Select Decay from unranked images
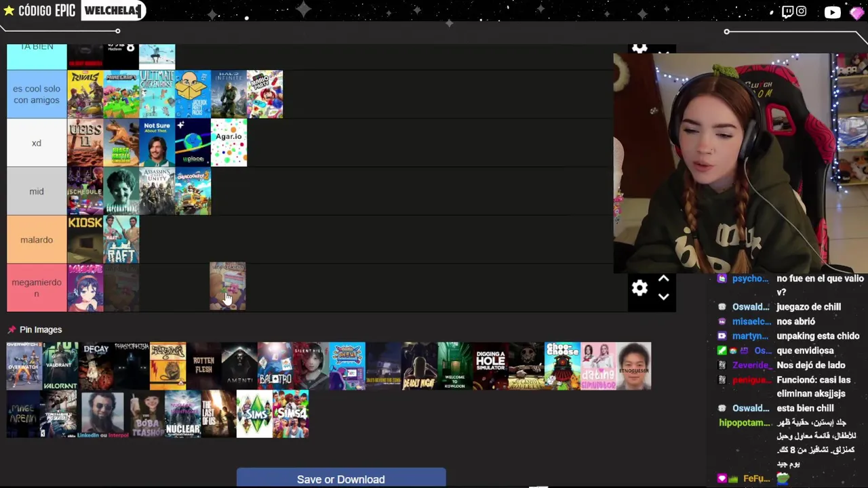The height and width of the screenshot is (488, 868). coord(96,366)
